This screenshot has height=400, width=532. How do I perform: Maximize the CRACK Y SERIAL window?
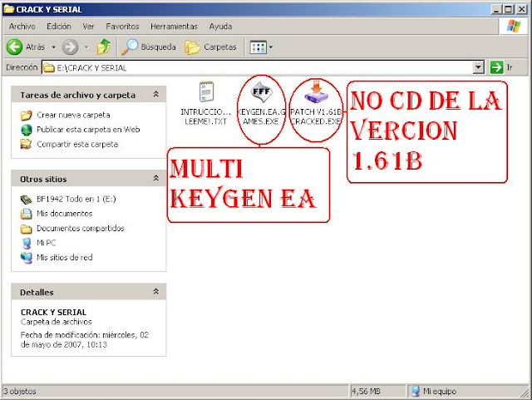tap(508, 9)
